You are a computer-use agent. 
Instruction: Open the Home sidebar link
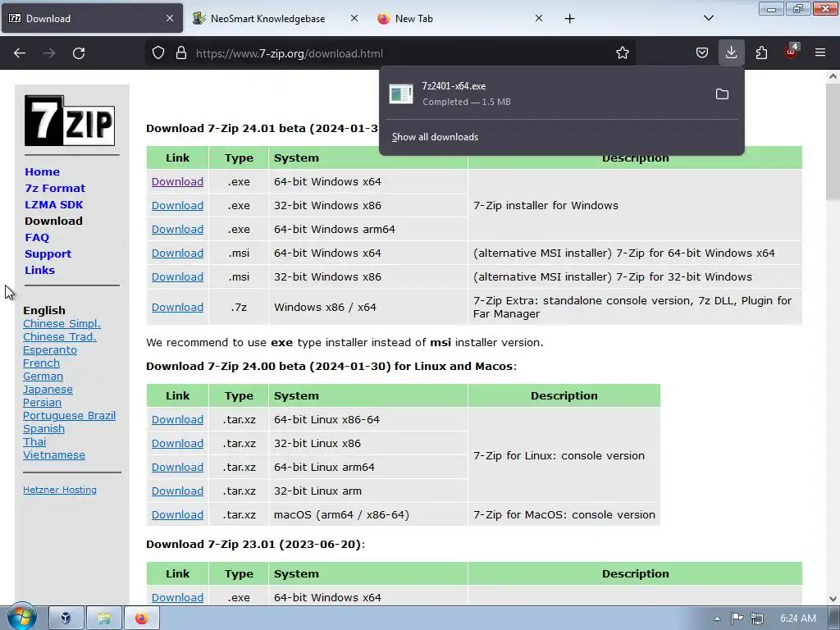43,172
